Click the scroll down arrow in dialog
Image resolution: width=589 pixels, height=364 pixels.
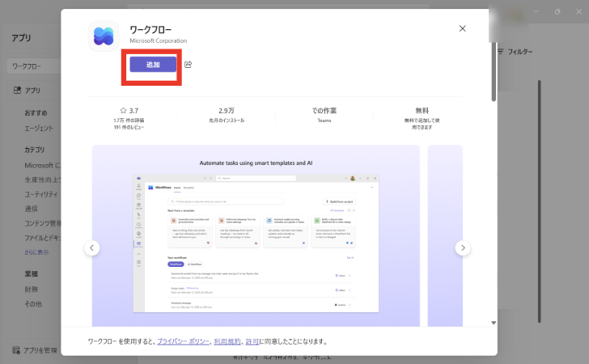coord(494,323)
